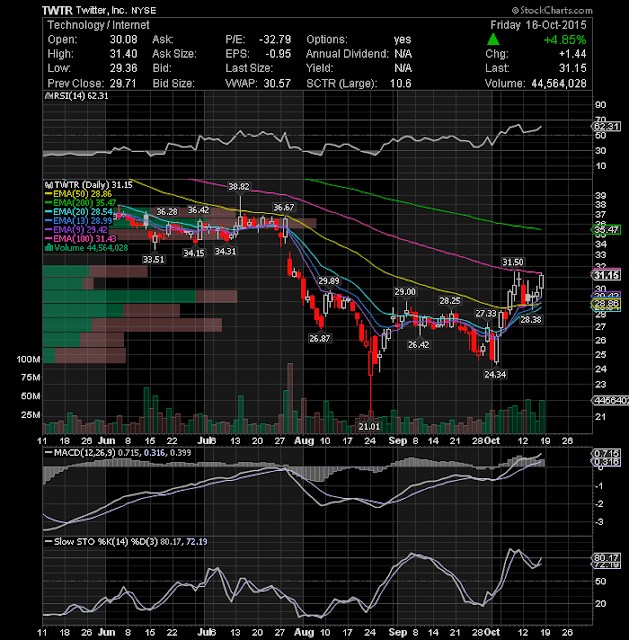629x640 pixels.
Task: Click the EMA(200) 35.47 legend entry
Action: click(x=80, y=203)
